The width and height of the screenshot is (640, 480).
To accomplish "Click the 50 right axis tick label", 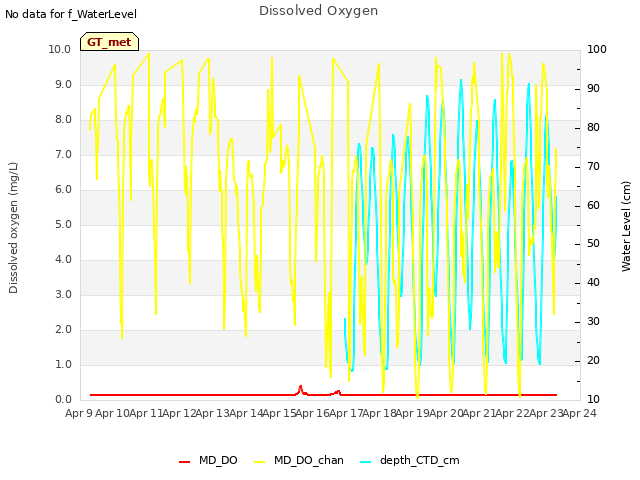I will (x=593, y=244).
